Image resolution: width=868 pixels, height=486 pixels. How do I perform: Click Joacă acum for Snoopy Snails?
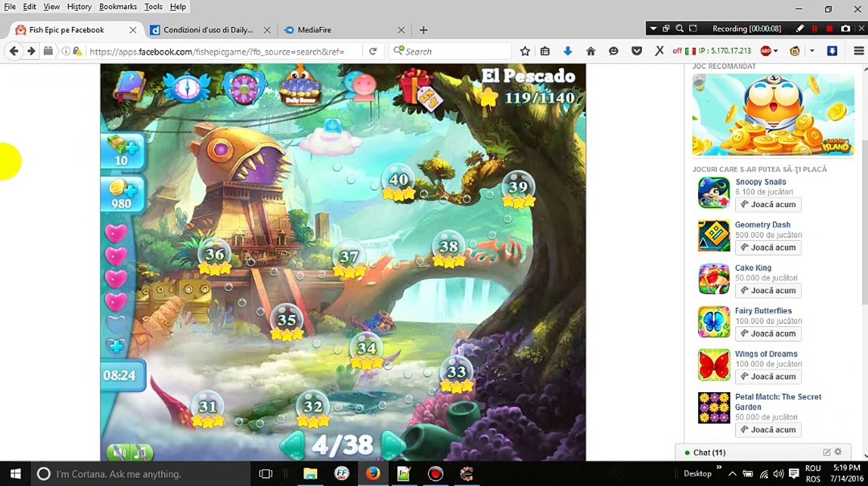(x=768, y=205)
